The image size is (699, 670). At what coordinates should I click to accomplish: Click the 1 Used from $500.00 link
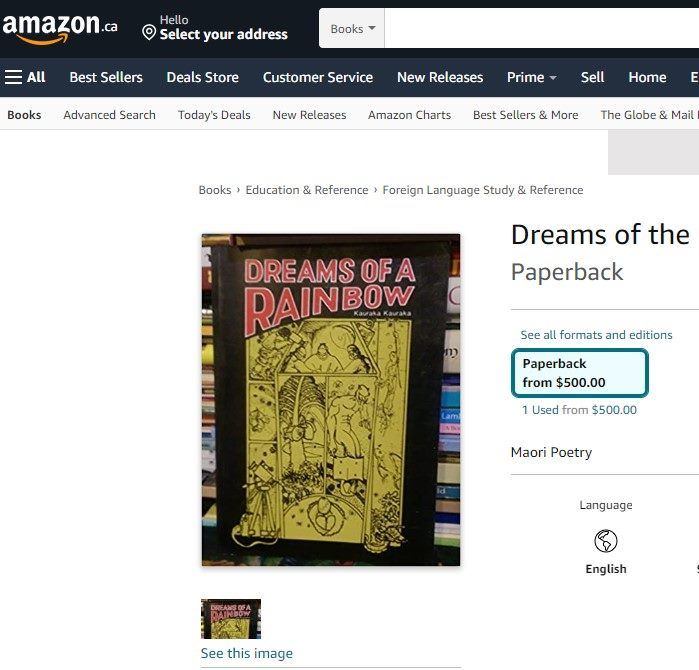tap(579, 410)
